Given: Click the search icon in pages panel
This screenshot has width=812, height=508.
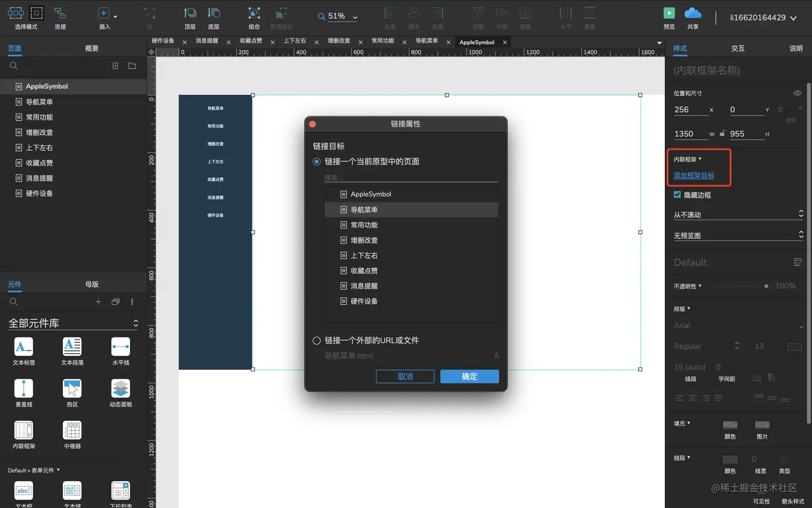Looking at the screenshot, I should 14,66.
